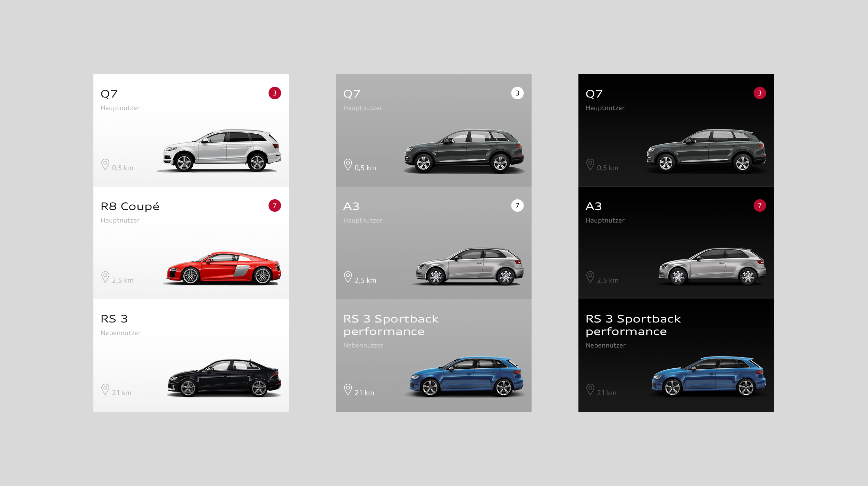868x486 pixels.
Task: Tap location pin on black RS 3 Sportback card
Action: click(x=590, y=389)
